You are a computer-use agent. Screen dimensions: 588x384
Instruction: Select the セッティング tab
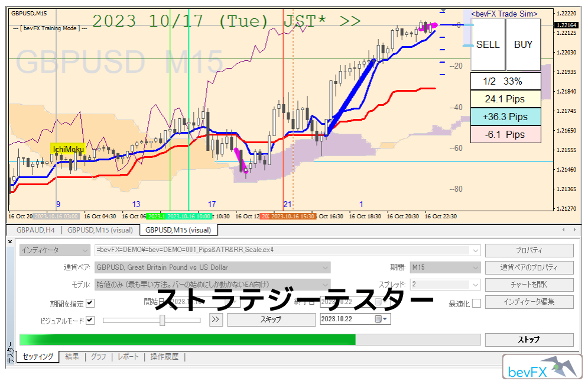tap(38, 357)
